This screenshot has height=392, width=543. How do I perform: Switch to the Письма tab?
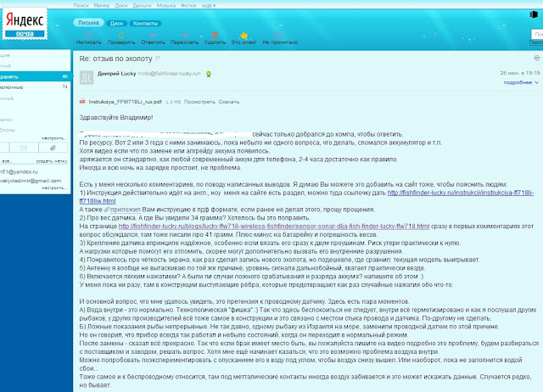pos(88,23)
